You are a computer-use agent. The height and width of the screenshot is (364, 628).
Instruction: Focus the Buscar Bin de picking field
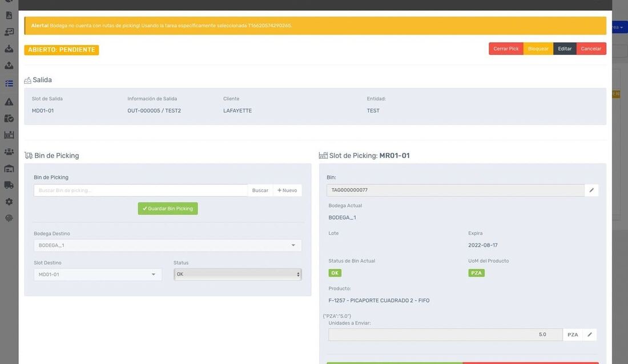tap(140, 191)
